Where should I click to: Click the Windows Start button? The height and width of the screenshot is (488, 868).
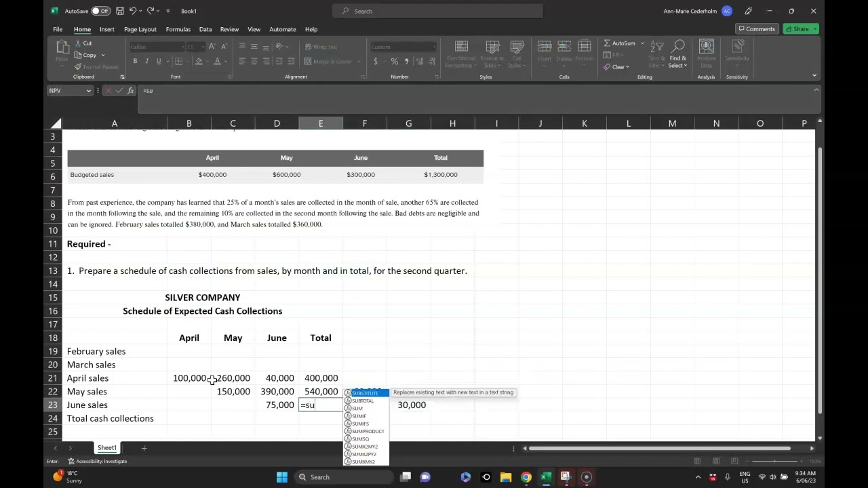282,477
